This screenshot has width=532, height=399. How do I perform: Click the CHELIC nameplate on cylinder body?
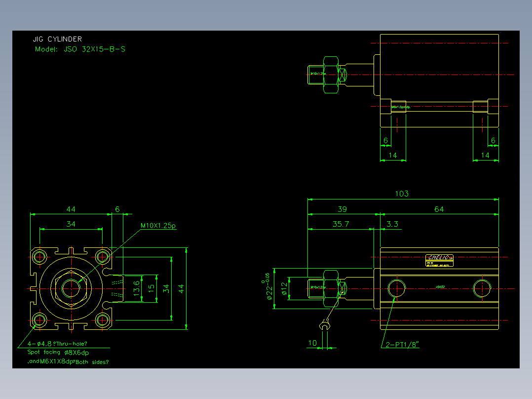coord(439,260)
